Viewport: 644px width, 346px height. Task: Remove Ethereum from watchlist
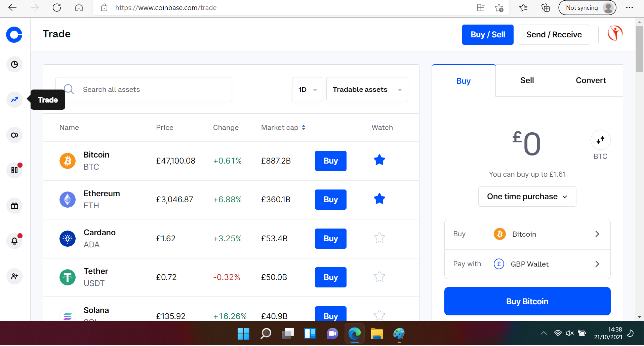coord(379,199)
